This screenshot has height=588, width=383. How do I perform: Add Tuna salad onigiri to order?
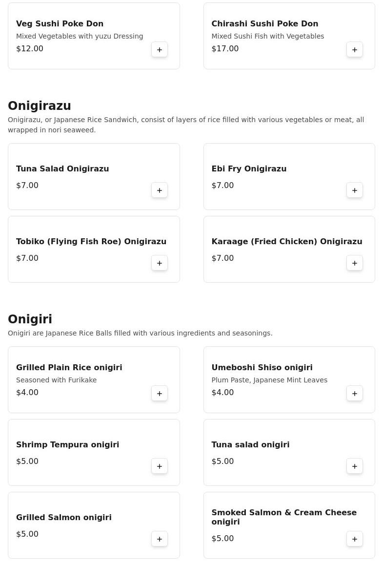355,466
